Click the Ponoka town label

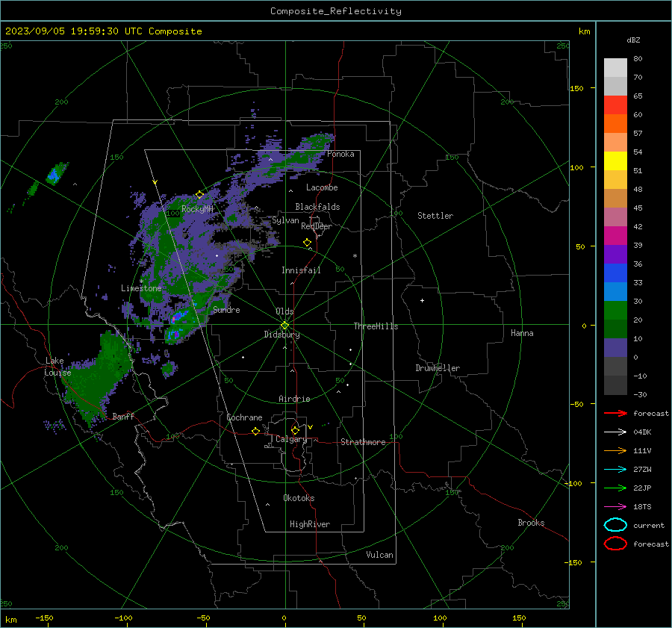340,154
